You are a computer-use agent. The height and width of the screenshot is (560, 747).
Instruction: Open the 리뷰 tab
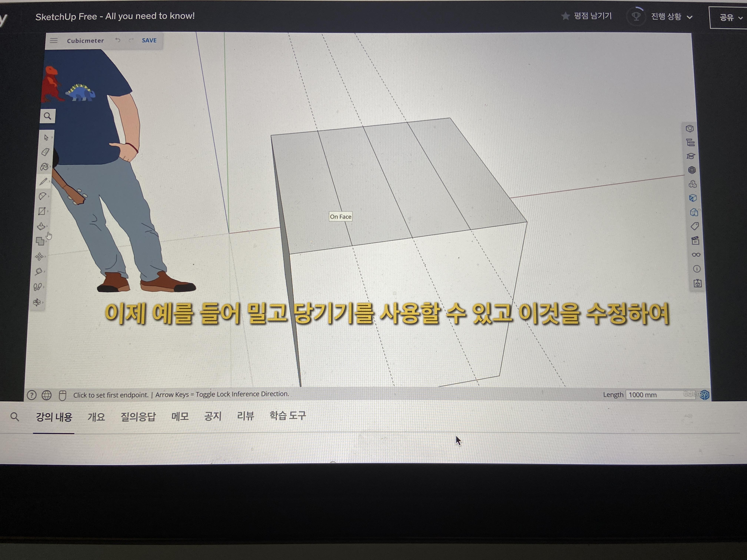click(x=245, y=416)
